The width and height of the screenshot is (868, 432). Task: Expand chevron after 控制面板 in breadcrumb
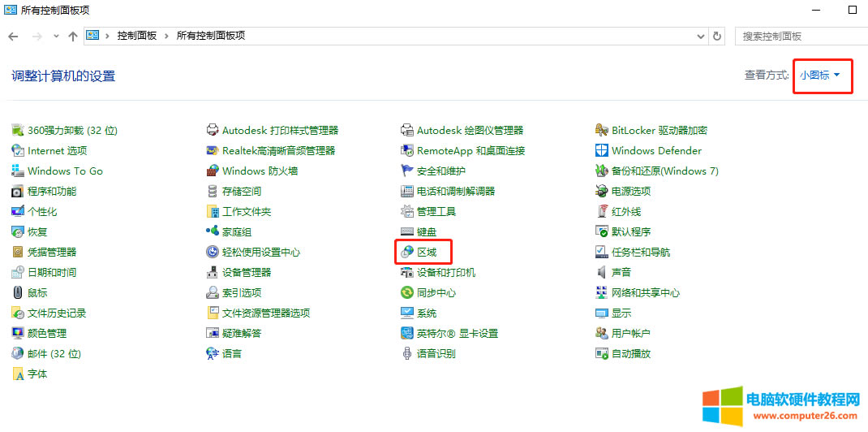(166, 36)
